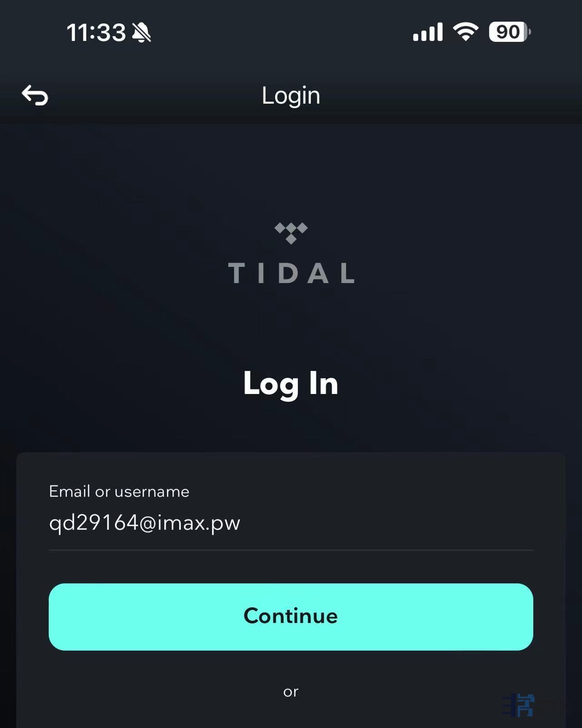Tap the cellular signal bars icon
The width and height of the screenshot is (582, 728).
427,32
